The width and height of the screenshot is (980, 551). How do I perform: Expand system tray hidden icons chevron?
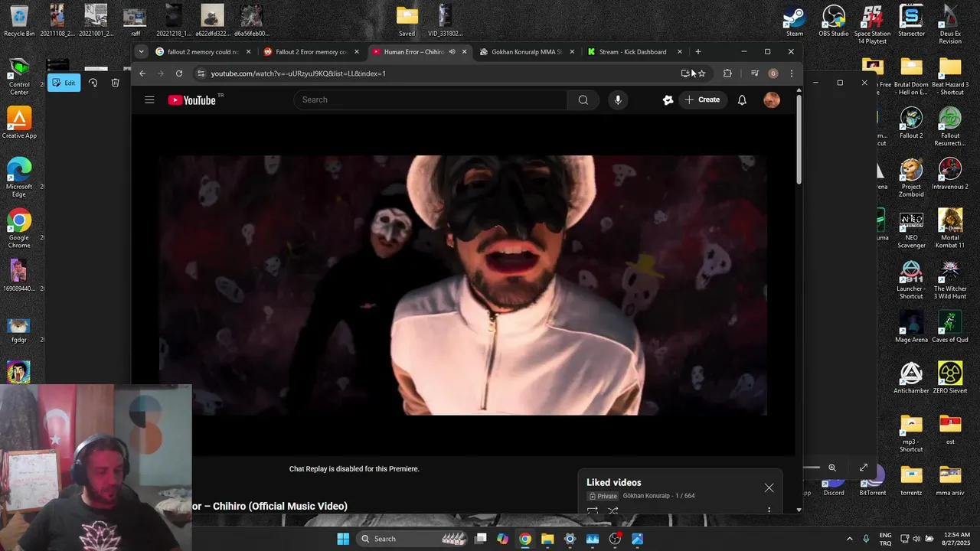(x=849, y=539)
